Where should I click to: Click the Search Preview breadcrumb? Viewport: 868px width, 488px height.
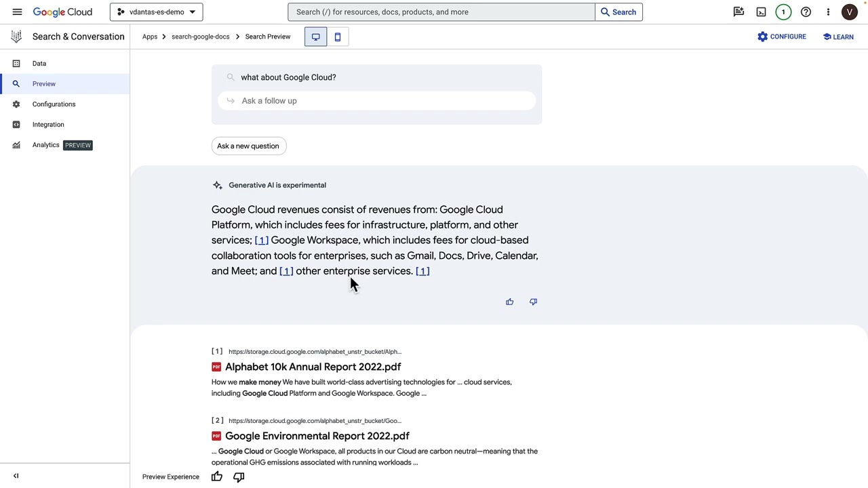coord(268,37)
